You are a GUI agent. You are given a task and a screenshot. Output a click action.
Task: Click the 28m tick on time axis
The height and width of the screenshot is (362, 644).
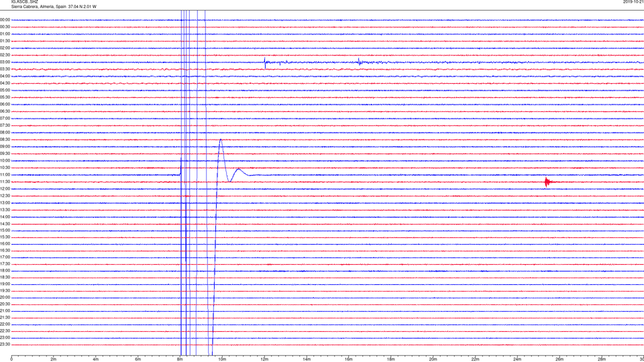tap(602, 359)
